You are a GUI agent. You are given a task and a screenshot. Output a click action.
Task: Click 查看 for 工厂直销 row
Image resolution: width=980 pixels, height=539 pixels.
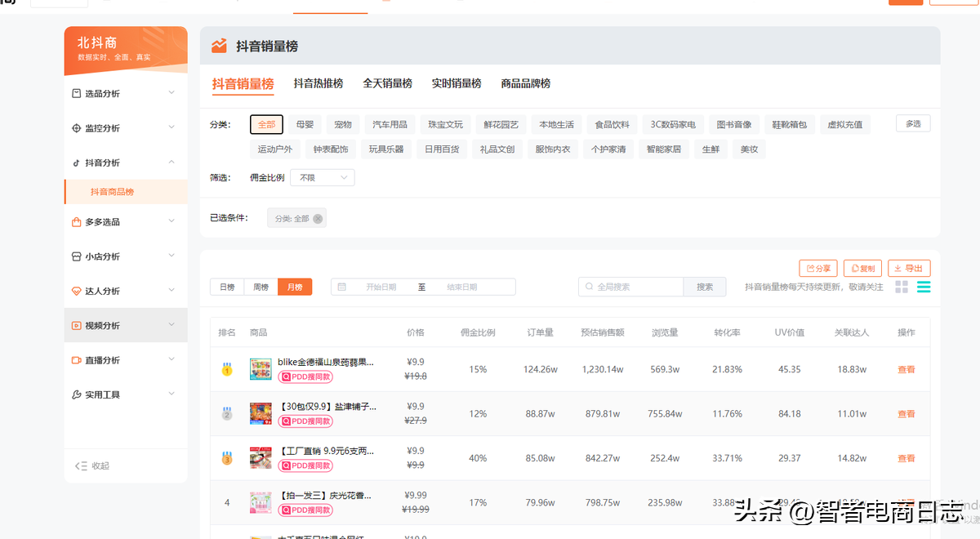click(906, 458)
